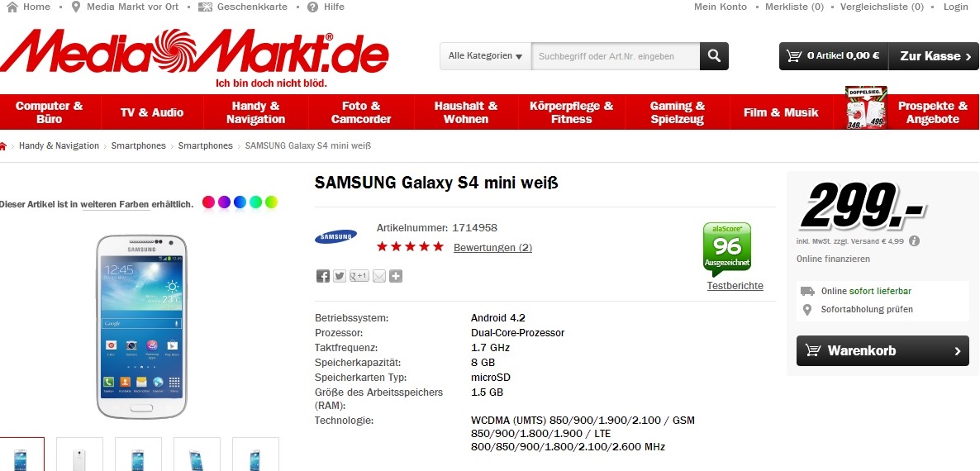Open the shopping cart summary
Image resolution: width=980 pixels, height=471 pixels.
(834, 55)
